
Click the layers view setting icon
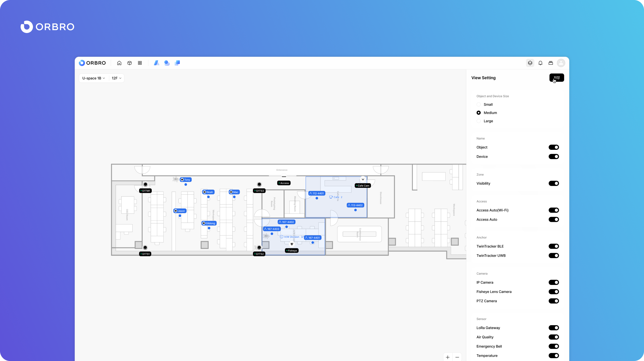(530, 63)
